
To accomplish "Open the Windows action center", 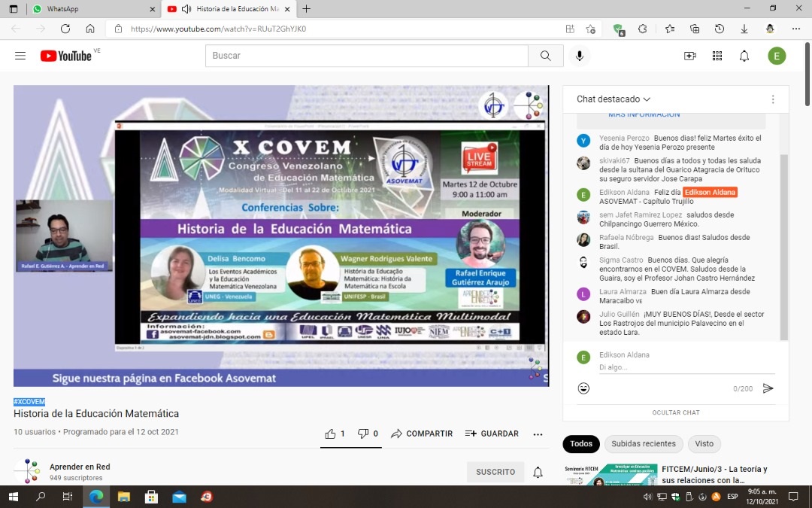I will pos(793,497).
